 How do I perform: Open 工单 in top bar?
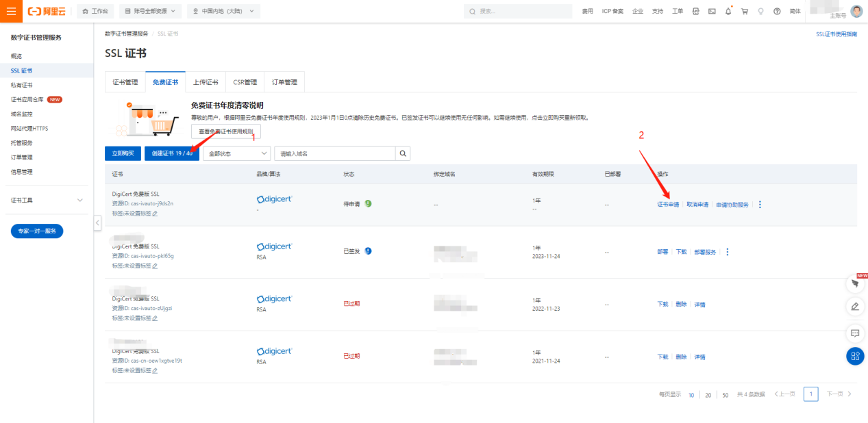pos(678,12)
